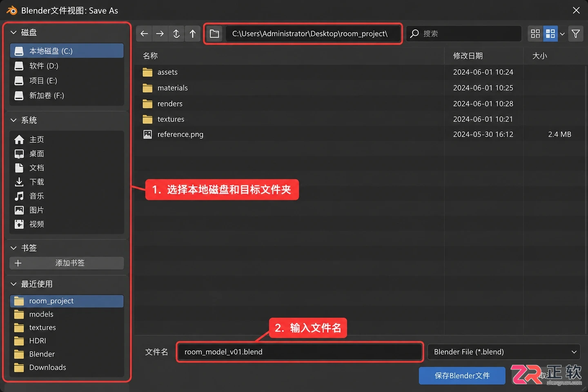This screenshot has width=588, height=392.
Task: Select recent folder Blender
Action: 67,354
